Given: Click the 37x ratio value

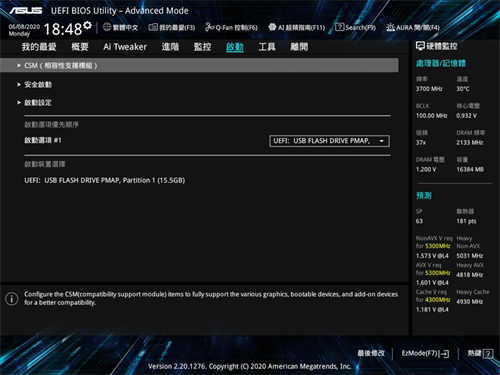Looking at the screenshot, I should tap(421, 143).
